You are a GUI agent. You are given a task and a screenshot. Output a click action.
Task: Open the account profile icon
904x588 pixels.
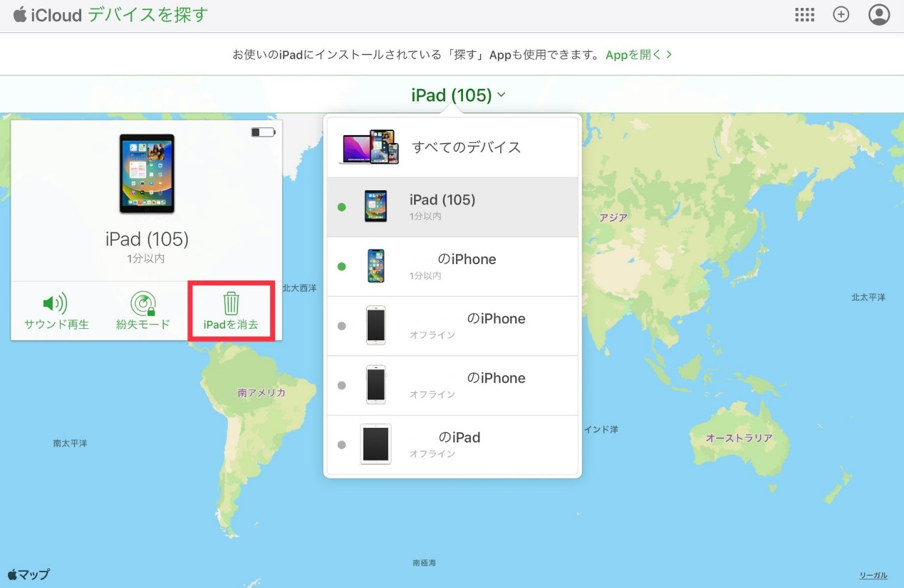click(x=879, y=15)
